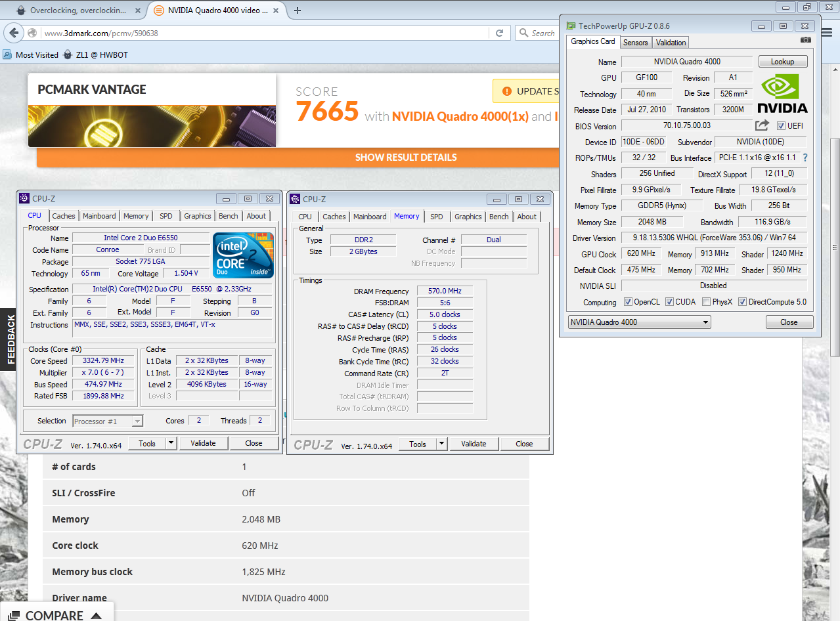This screenshot has width=840, height=621.
Task: Click the NVIDIA Quadro 4000(1x) link text
Action: pos(460,116)
